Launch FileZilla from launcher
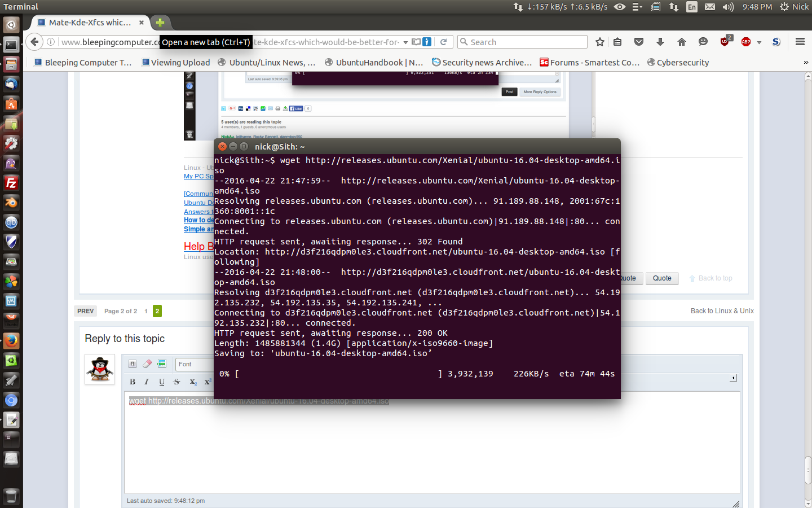The image size is (812, 508). pyautogui.click(x=11, y=183)
